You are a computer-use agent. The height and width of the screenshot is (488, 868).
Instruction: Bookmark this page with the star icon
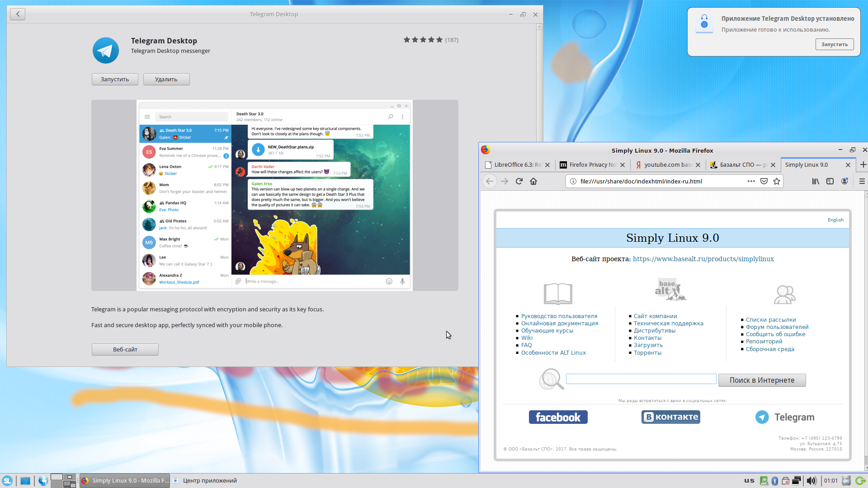point(777,181)
